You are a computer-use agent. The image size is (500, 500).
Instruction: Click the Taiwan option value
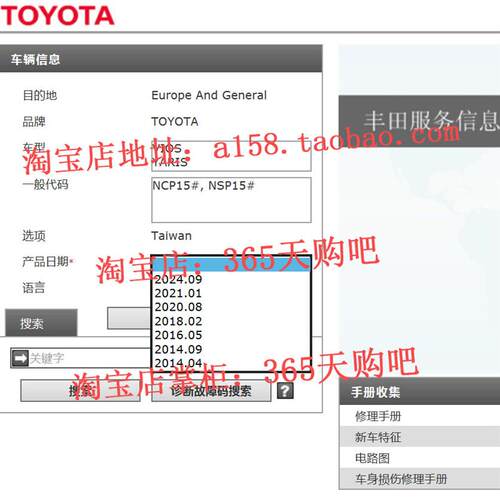click(172, 236)
